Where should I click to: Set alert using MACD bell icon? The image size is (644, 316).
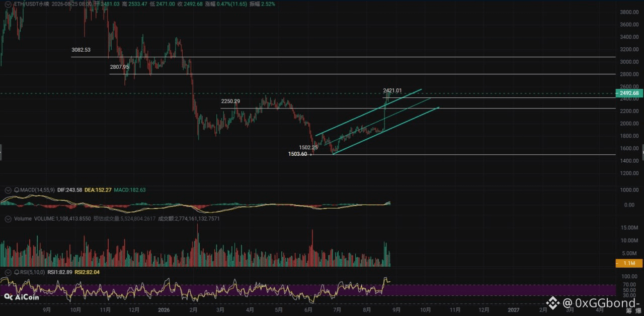coord(17,190)
